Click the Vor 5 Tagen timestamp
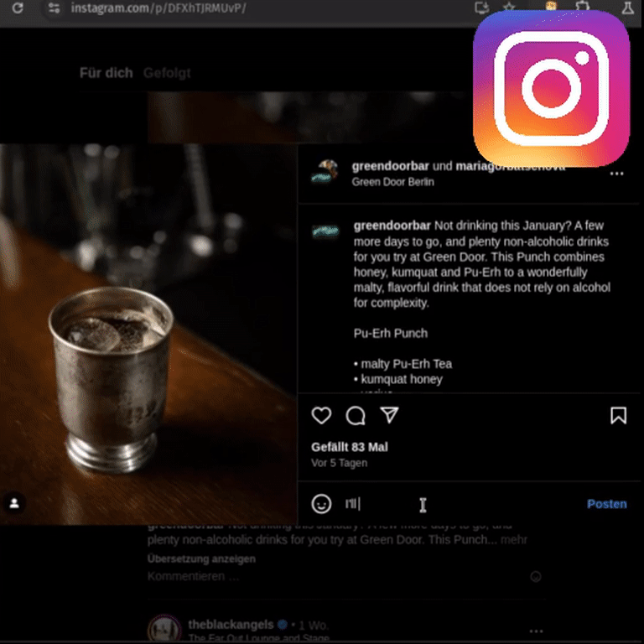The height and width of the screenshot is (644, 644). [340, 463]
